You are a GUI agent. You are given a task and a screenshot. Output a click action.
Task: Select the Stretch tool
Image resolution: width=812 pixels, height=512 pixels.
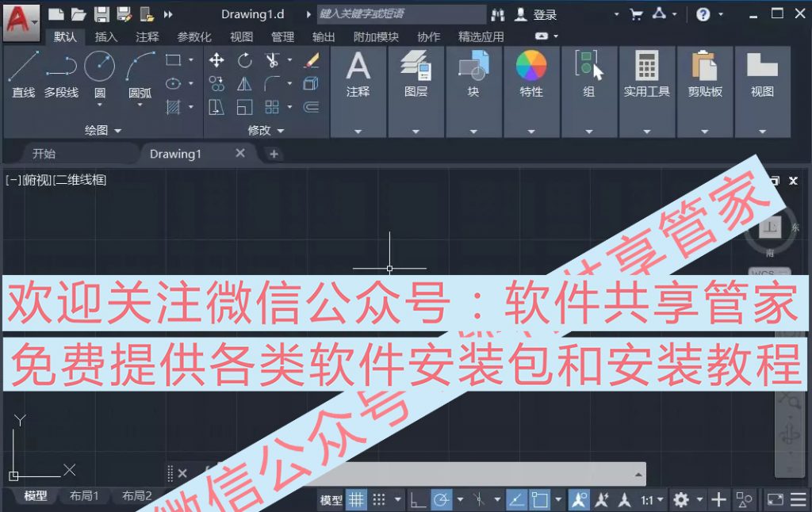click(216, 107)
